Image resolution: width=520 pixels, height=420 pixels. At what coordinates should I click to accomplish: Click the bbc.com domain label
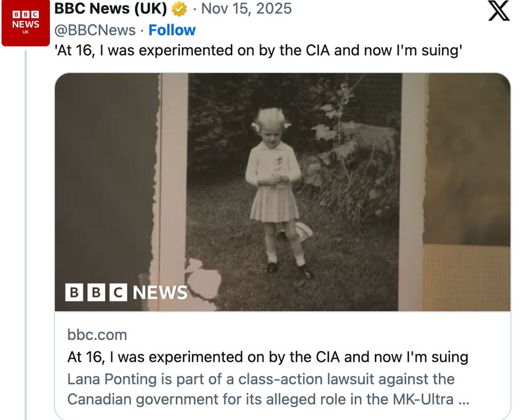tap(97, 335)
